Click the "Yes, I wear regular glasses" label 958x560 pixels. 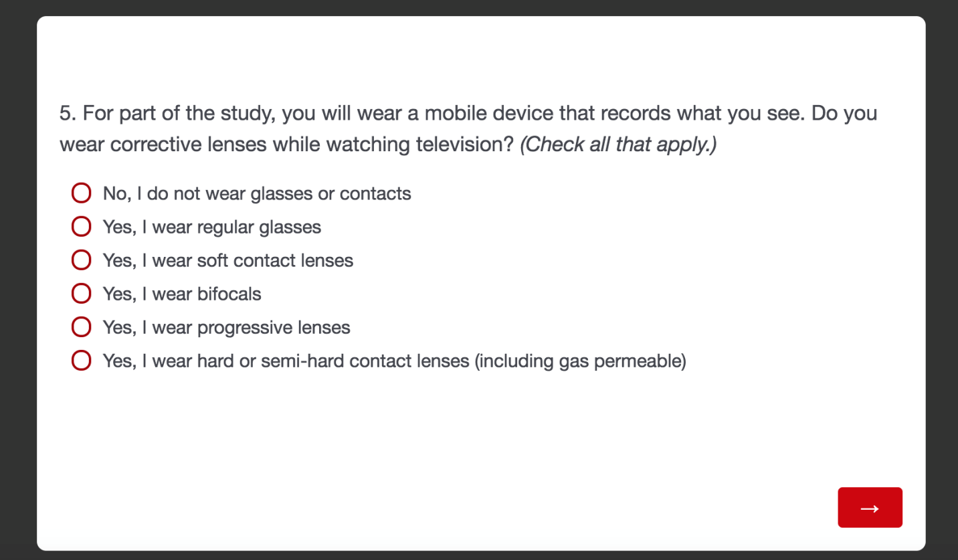212,227
